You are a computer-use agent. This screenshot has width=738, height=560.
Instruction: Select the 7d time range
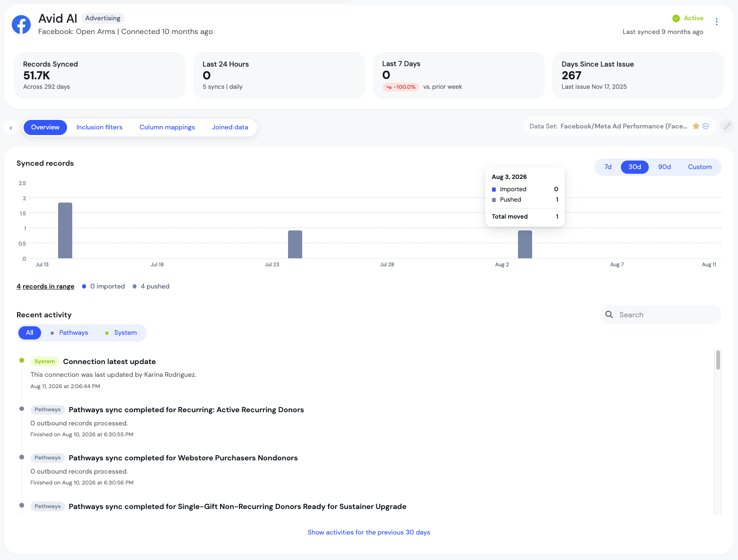(x=608, y=167)
